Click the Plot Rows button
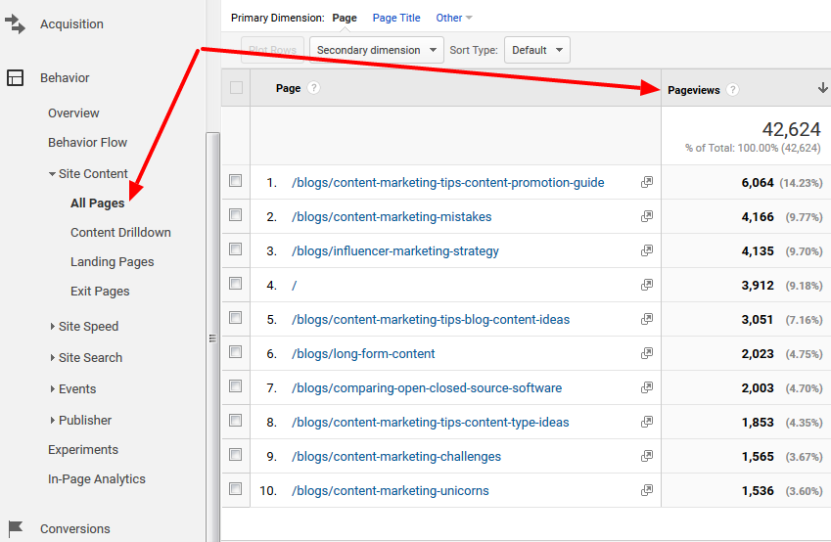 pyautogui.click(x=272, y=50)
